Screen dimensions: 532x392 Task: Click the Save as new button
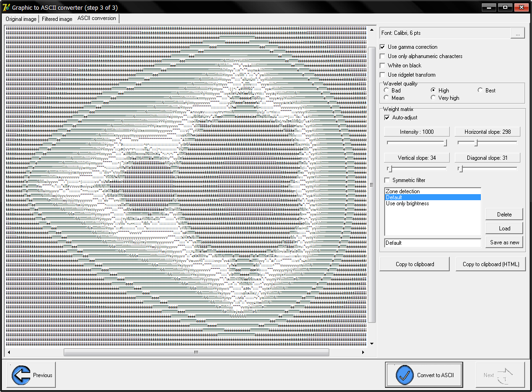tap(504, 242)
